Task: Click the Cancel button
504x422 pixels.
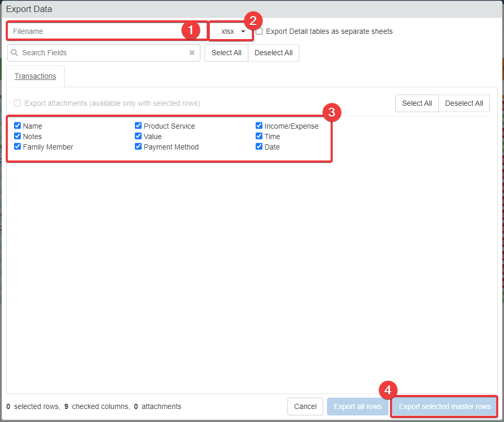Action: click(305, 406)
